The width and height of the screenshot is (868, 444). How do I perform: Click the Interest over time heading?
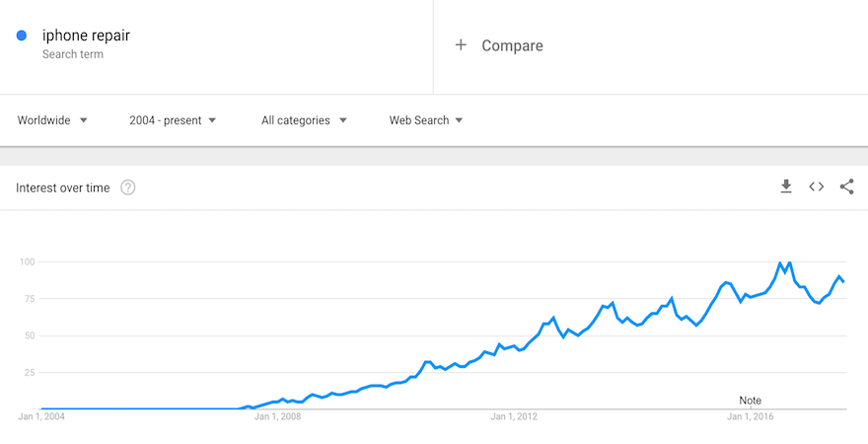coord(63,187)
